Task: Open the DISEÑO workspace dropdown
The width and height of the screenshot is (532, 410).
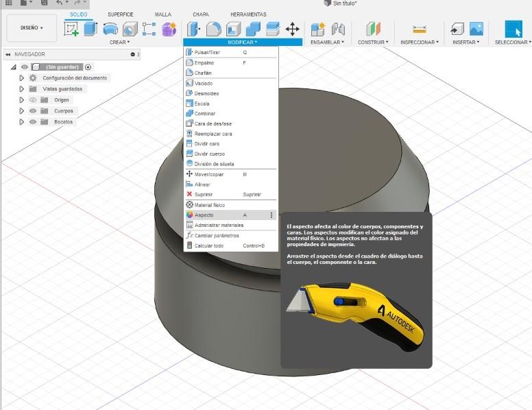Action: (32, 28)
